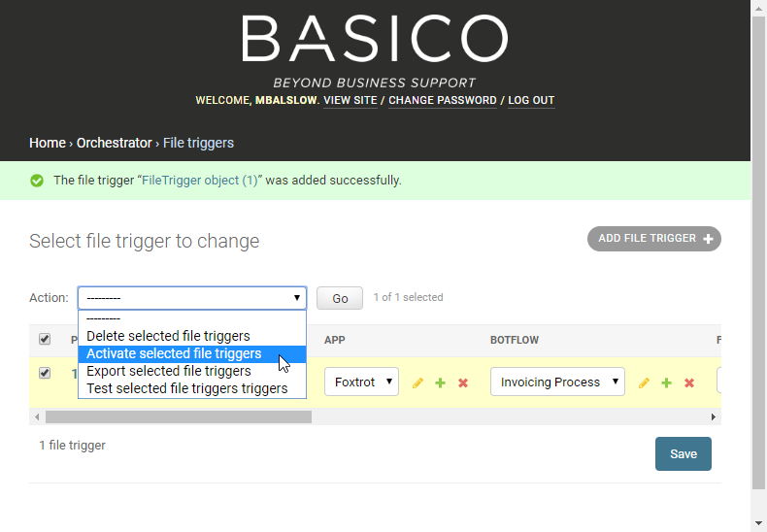This screenshot has width=767, height=532.
Task: Click the yellow pencil edit icon beside Foxtrot
Action: click(x=417, y=382)
